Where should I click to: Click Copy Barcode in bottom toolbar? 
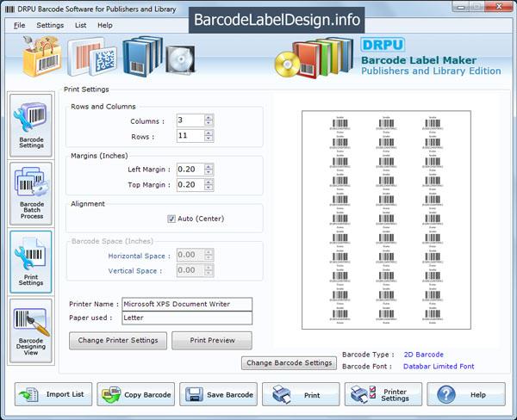click(x=135, y=394)
